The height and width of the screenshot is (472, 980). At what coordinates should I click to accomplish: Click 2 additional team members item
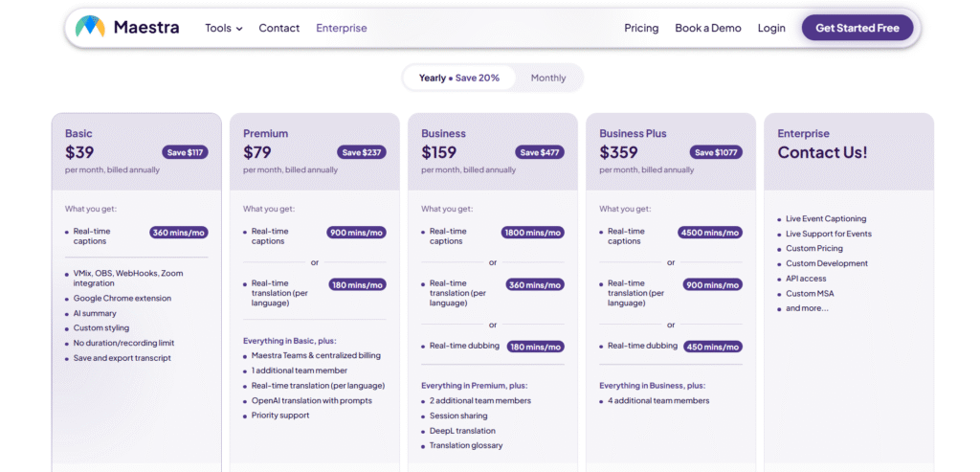(x=480, y=400)
